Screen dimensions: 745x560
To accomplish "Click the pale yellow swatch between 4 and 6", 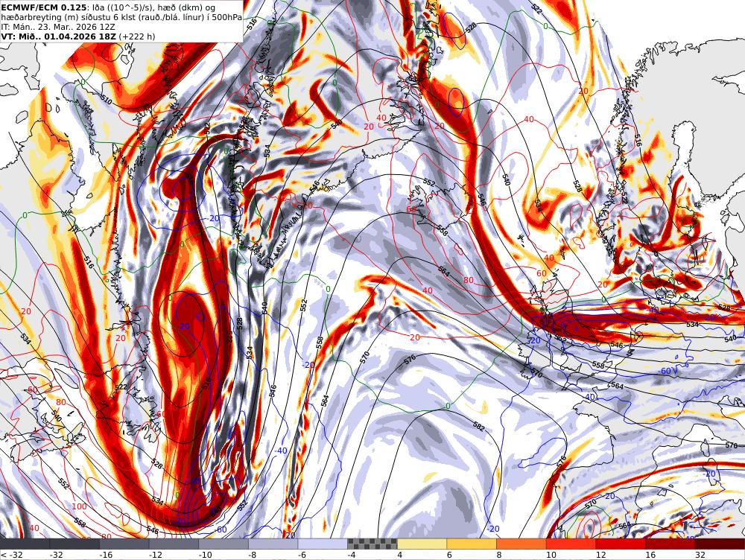I will click(x=422, y=544).
